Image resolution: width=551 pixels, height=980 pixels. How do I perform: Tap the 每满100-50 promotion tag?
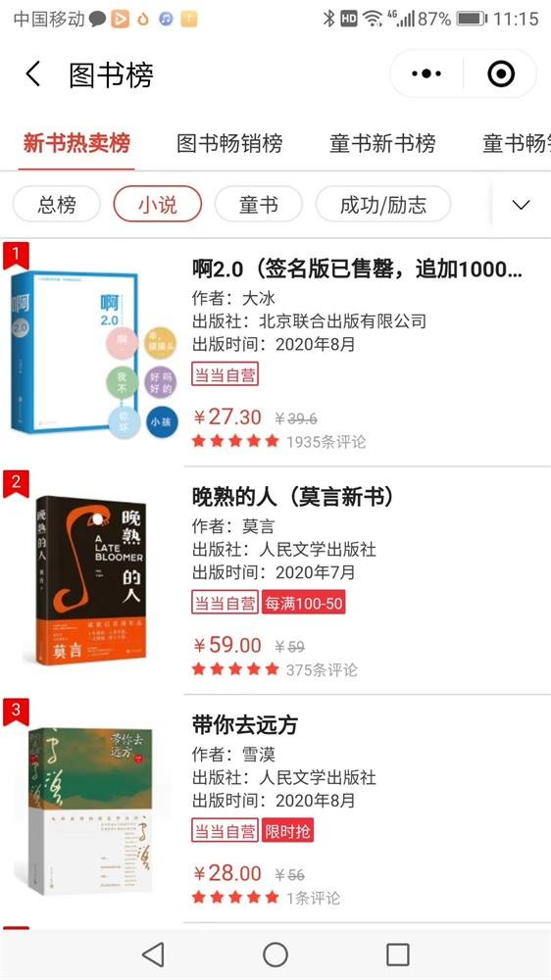coord(303,603)
